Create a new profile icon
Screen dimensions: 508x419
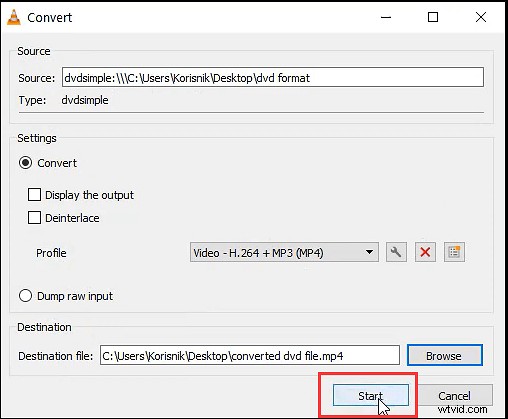pos(454,252)
